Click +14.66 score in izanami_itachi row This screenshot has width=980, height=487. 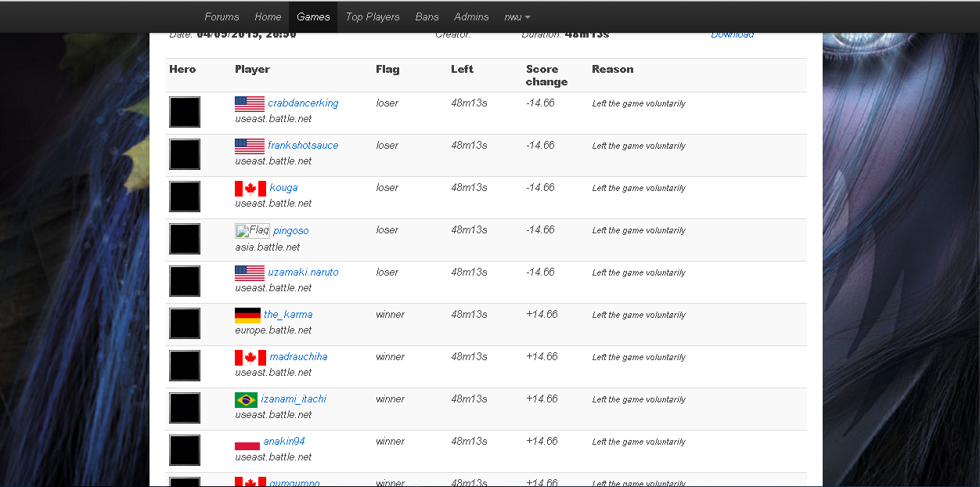pos(542,399)
